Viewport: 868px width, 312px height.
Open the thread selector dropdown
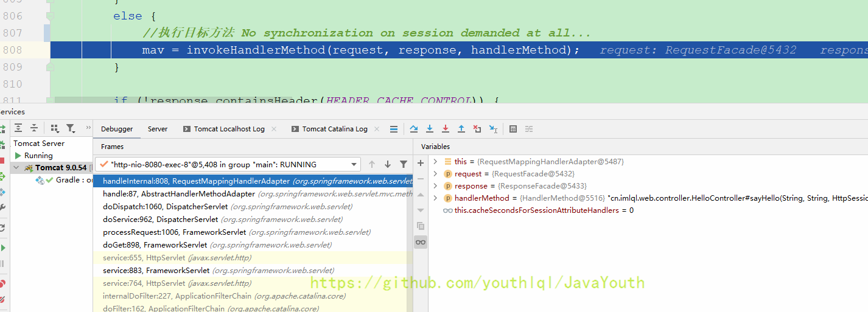(x=354, y=165)
